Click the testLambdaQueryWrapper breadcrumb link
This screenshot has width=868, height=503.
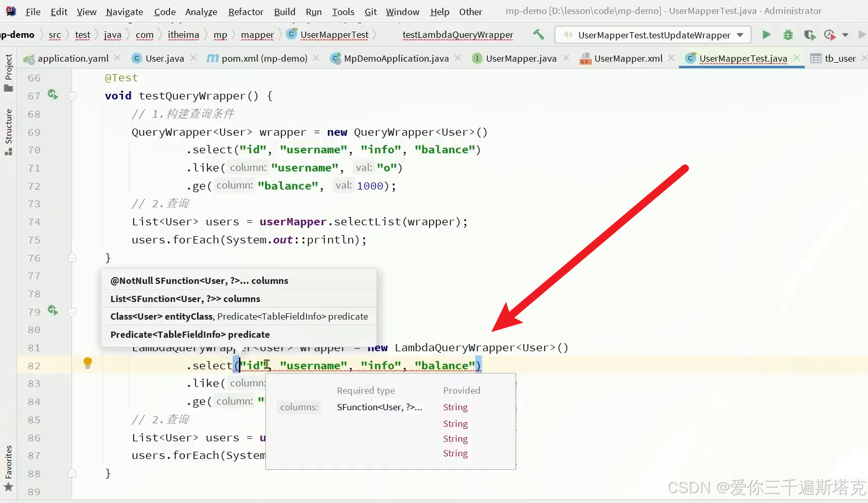coord(457,35)
